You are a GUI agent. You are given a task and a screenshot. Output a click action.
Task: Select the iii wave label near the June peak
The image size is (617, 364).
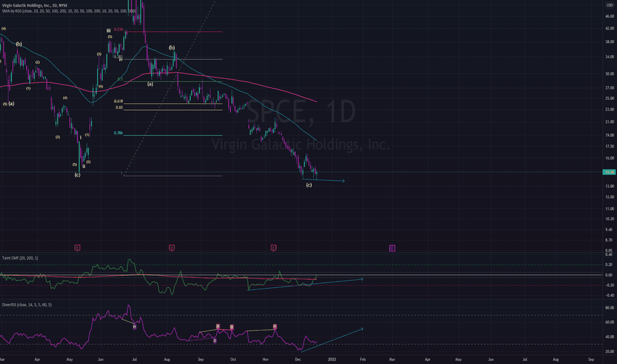(108, 30)
